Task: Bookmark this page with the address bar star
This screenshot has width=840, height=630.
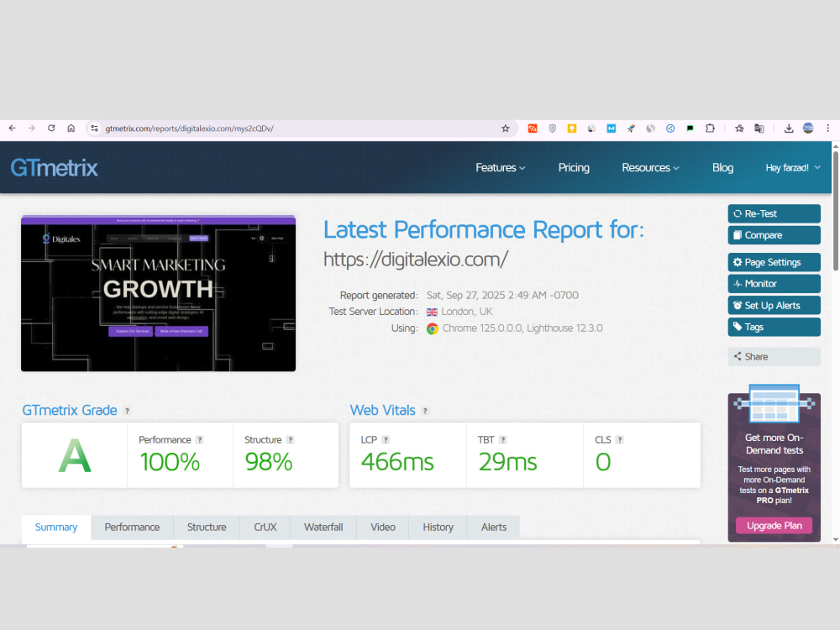Action: pos(505,129)
